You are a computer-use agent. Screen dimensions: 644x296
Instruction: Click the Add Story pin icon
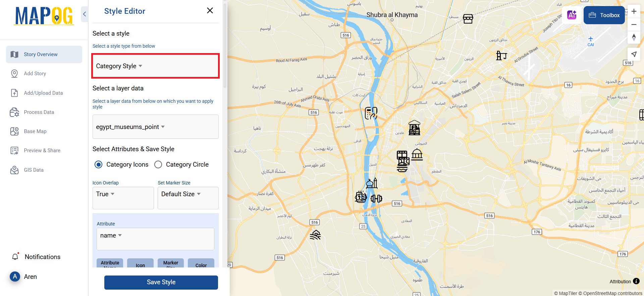pyautogui.click(x=14, y=74)
